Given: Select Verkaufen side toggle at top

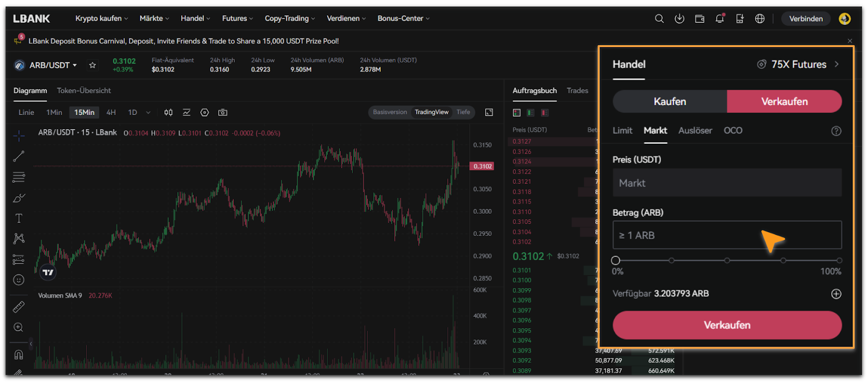Looking at the screenshot, I should [x=784, y=101].
